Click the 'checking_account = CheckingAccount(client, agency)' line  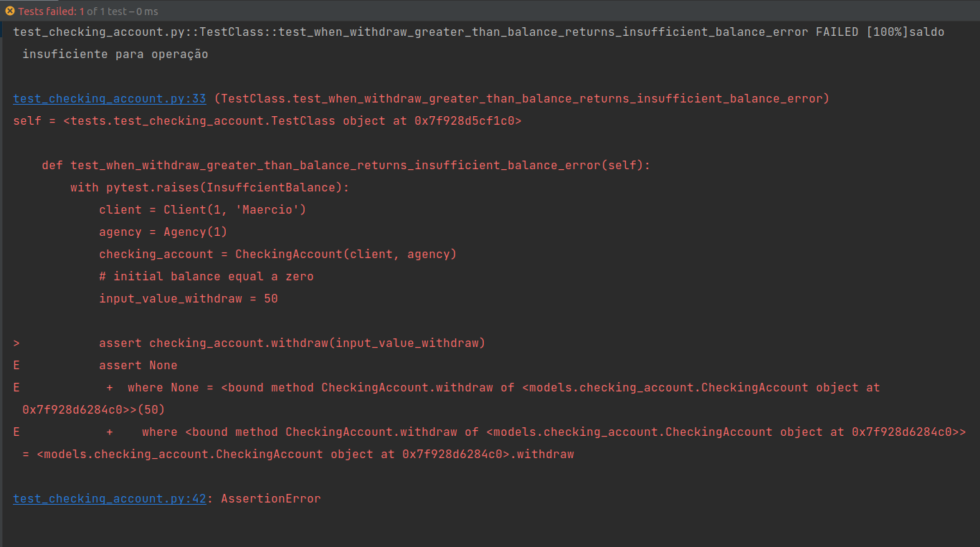coord(278,254)
